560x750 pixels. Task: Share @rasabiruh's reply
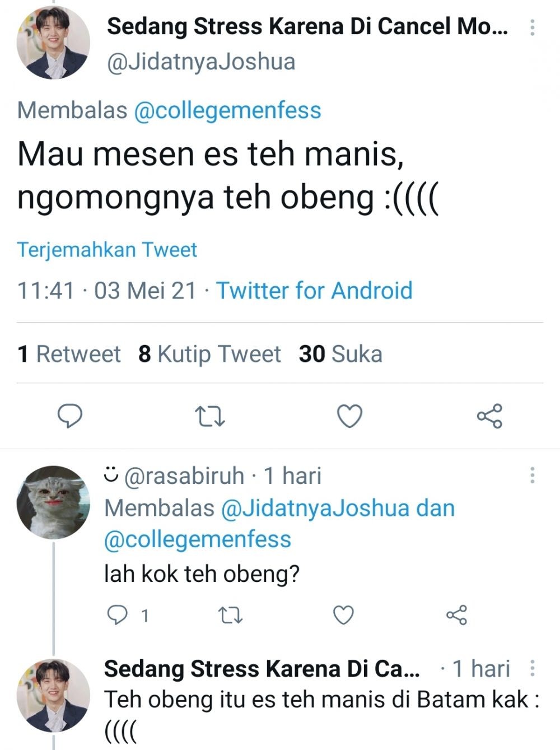(456, 615)
